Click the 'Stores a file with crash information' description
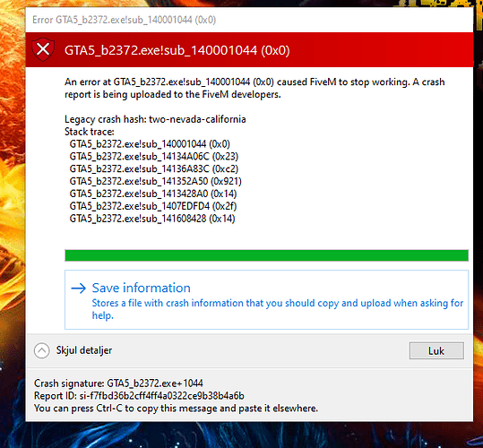The height and width of the screenshot is (448, 483). [x=278, y=309]
